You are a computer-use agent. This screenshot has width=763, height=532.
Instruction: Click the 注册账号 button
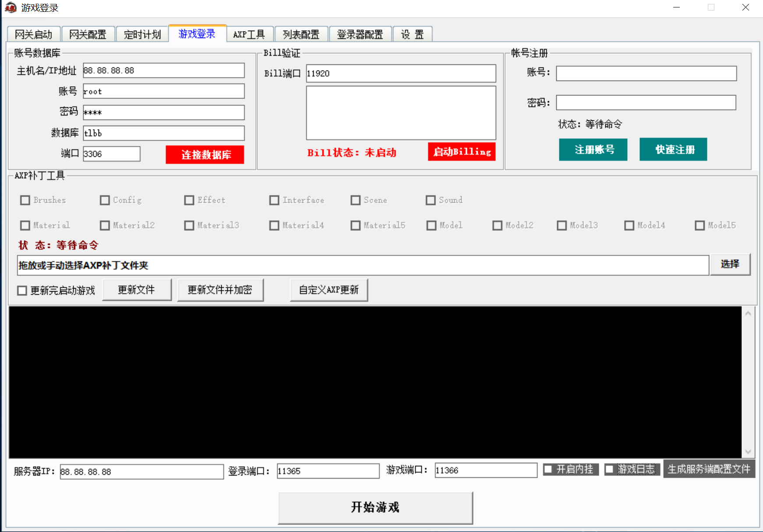click(x=593, y=149)
